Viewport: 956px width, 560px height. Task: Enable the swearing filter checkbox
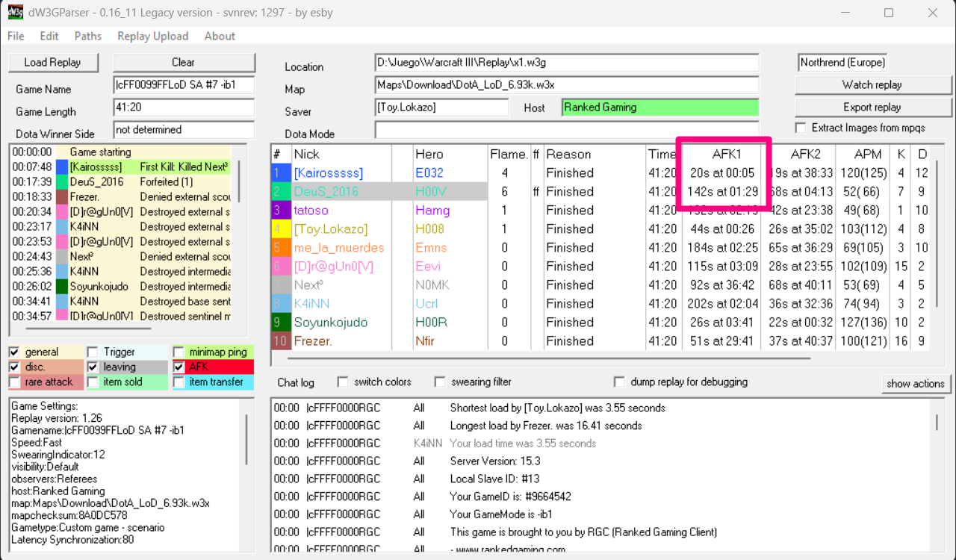click(x=440, y=382)
